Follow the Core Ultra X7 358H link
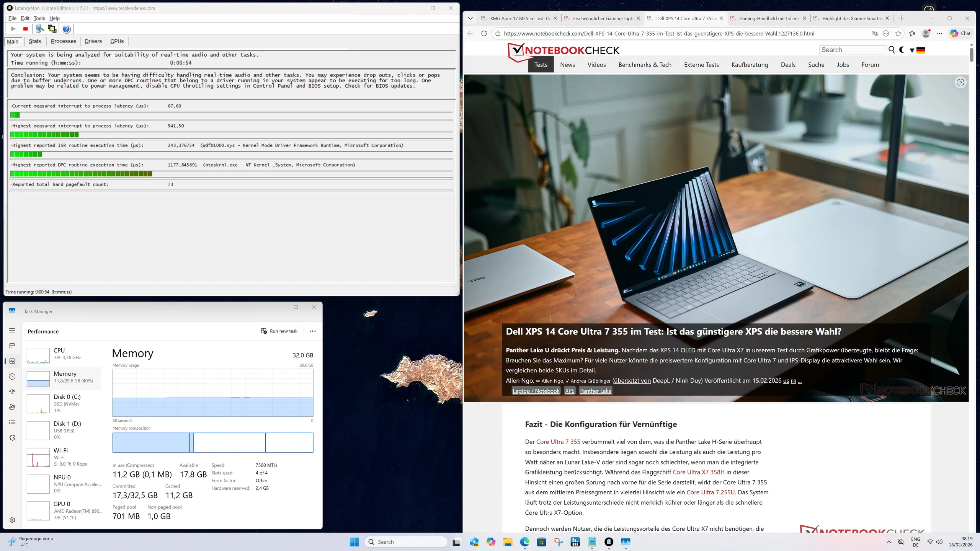Image resolution: width=980 pixels, height=551 pixels. click(x=698, y=472)
